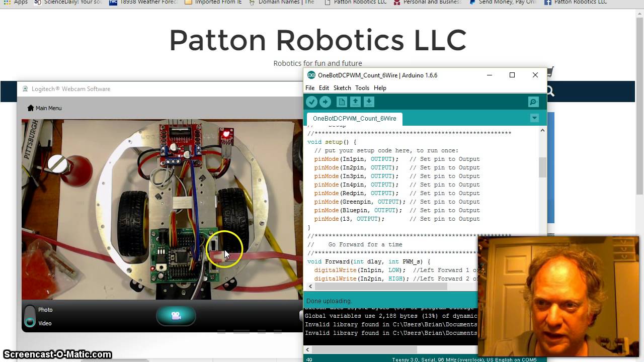Create a new sketch with the New icon
The height and width of the screenshot is (362, 644).
tap(342, 102)
